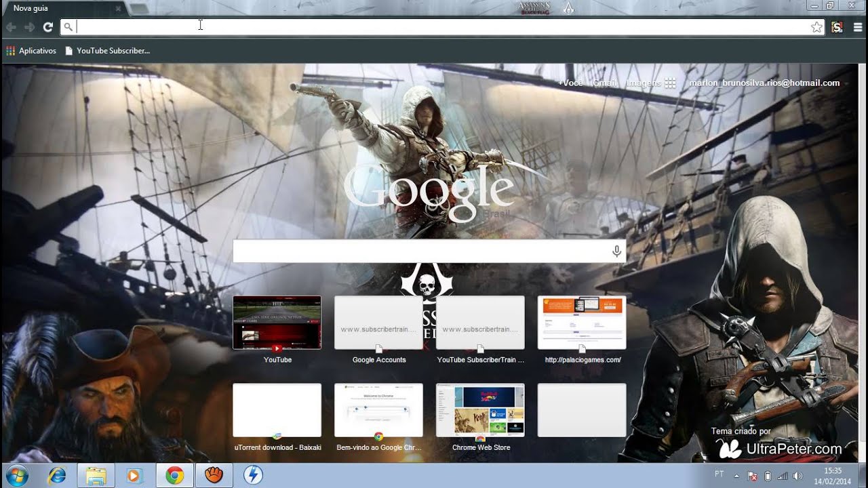Open Aplicativos apps shortcut in bookmarks bar
Screen dimensions: 868x488
coord(31,51)
